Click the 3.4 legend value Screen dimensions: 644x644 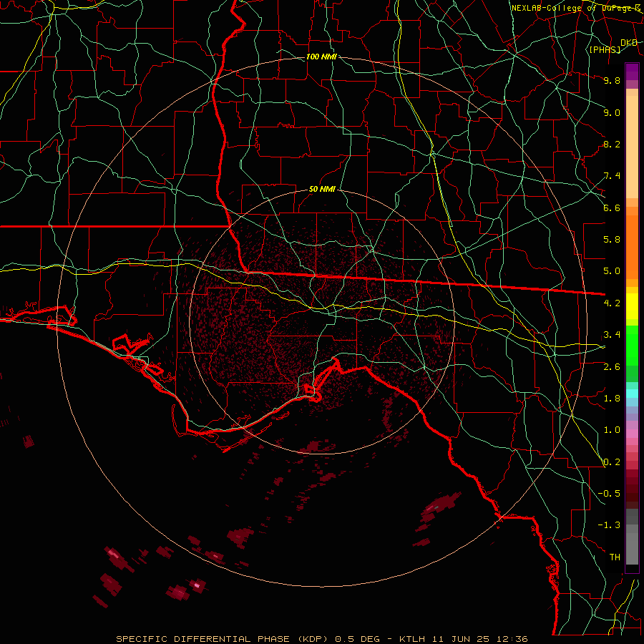click(612, 335)
